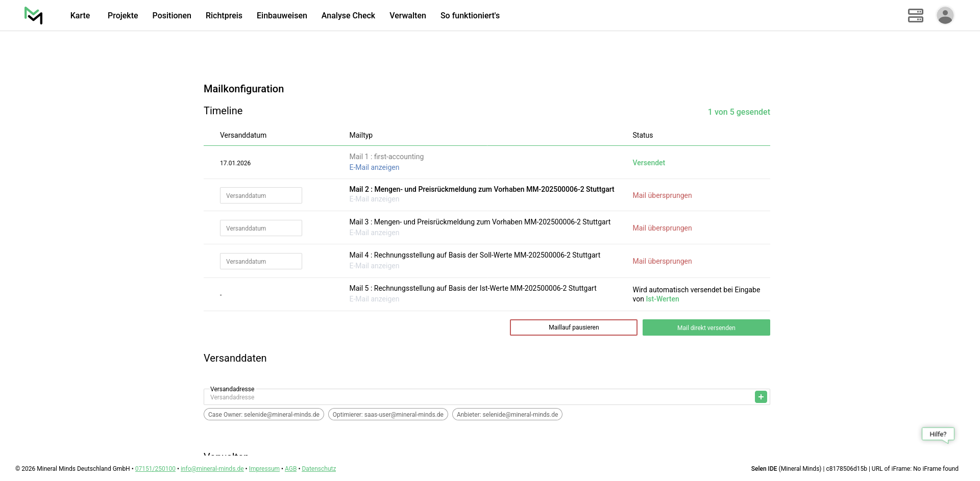Select the Case Owner email chip

pyautogui.click(x=263, y=415)
